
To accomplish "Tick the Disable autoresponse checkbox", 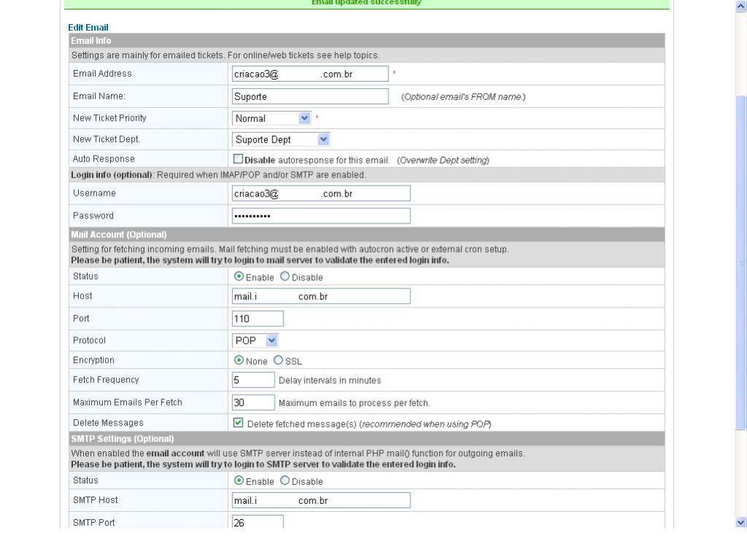I will (x=238, y=159).
